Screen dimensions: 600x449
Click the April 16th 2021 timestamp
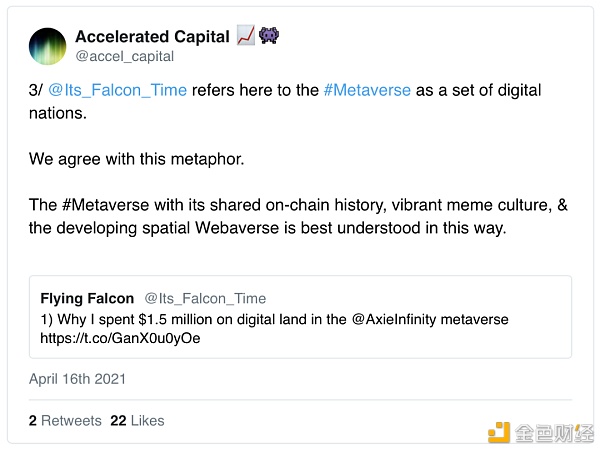pos(78,379)
